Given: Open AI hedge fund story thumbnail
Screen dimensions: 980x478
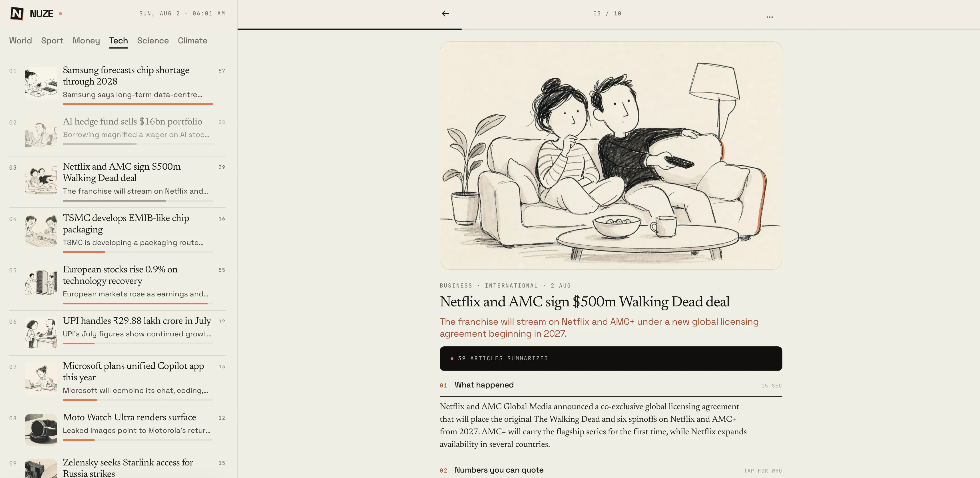Looking at the screenshot, I should point(41,134).
